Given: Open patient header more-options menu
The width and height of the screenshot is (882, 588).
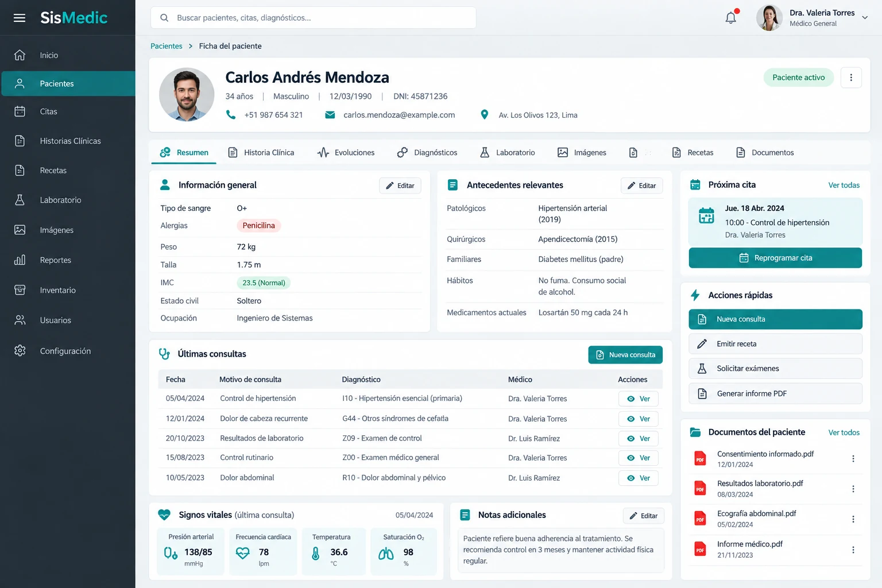Looking at the screenshot, I should click(x=851, y=78).
